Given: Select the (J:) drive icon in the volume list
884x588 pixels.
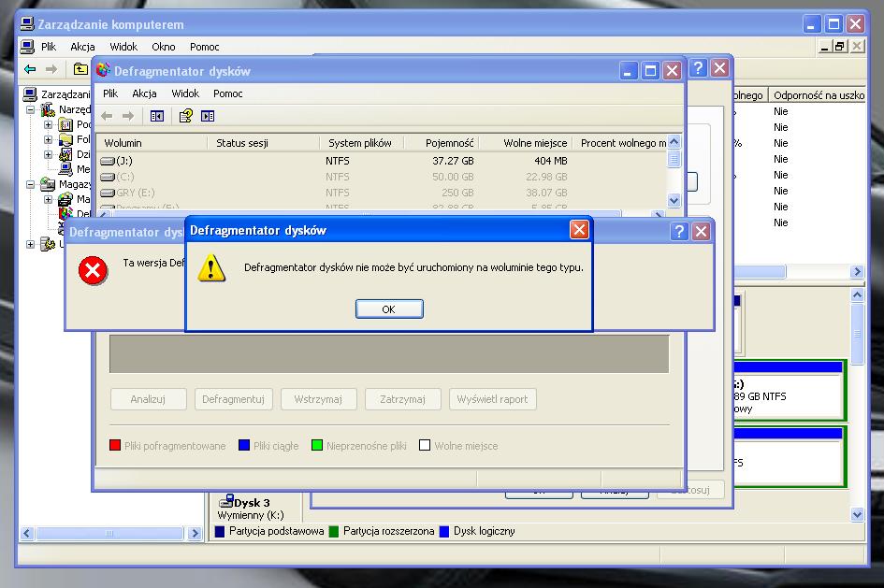Looking at the screenshot, I should pos(108,161).
